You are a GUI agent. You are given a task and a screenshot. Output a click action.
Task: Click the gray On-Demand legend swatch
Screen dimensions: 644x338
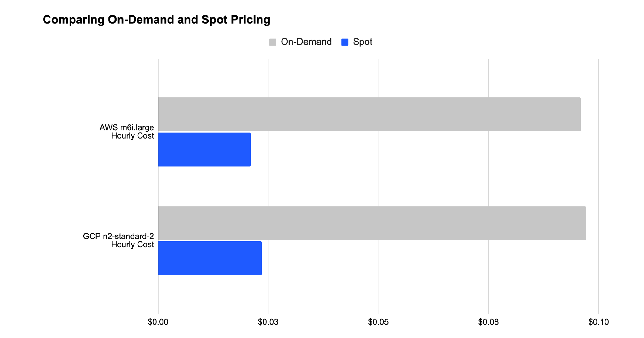(x=272, y=42)
